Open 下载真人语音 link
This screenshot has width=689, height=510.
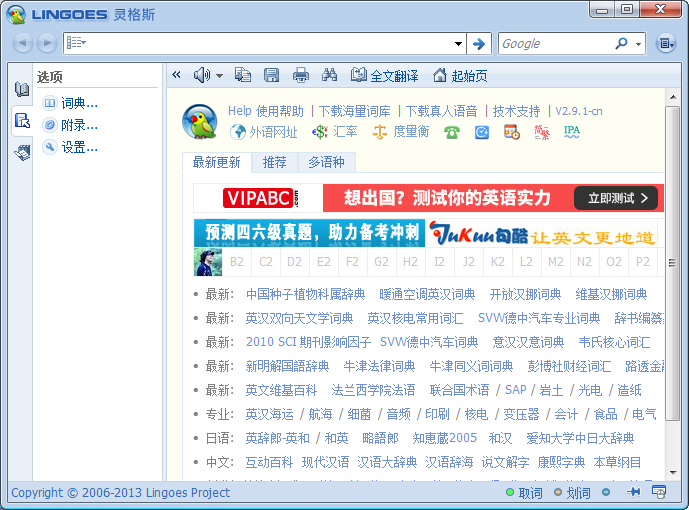pyautogui.click(x=441, y=111)
